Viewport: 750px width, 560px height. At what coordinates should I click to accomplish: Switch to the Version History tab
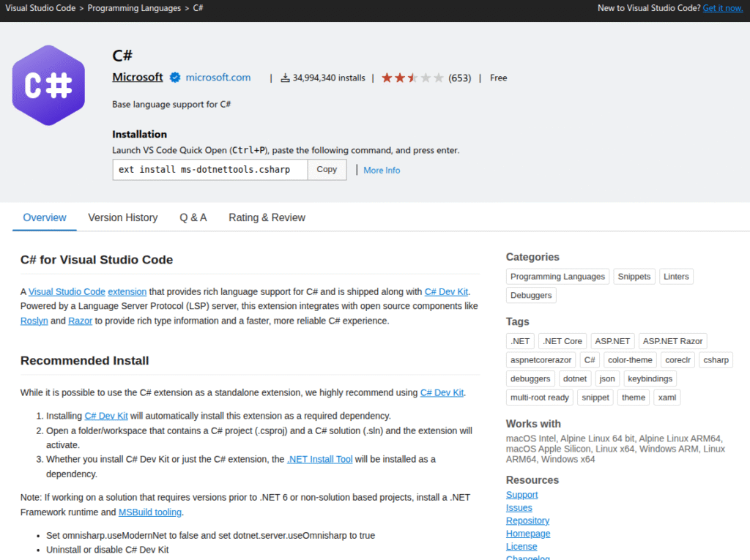pos(123,217)
